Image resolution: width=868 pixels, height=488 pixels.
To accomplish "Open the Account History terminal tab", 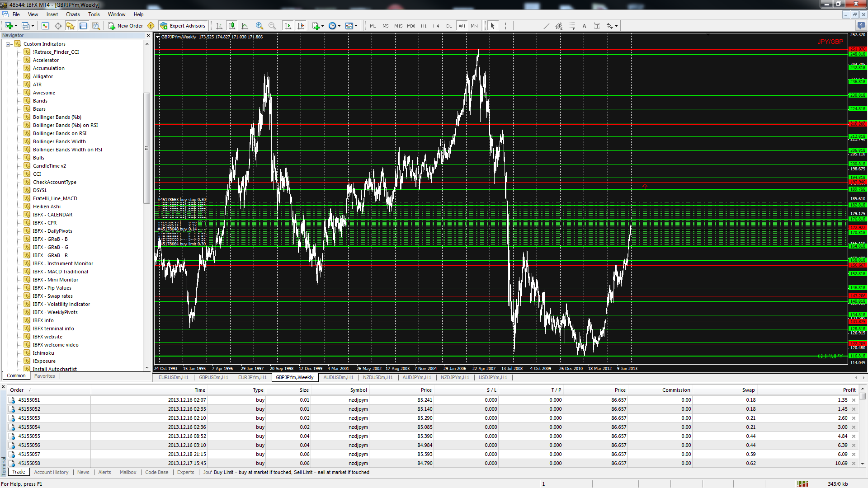I will coord(51,472).
